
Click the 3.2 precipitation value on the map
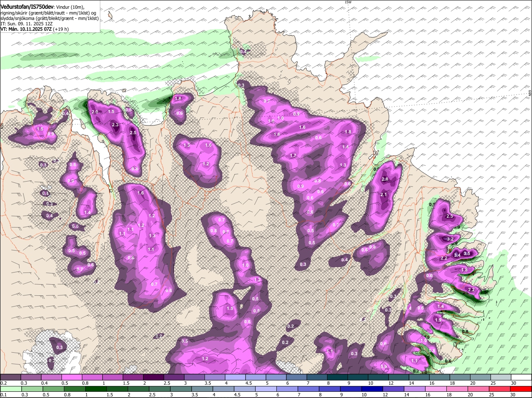pyautogui.click(x=450, y=239)
